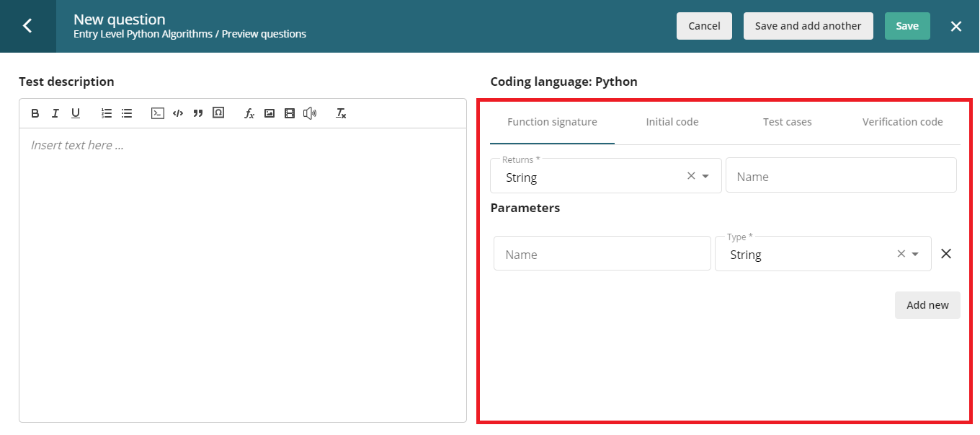The height and width of the screenshot is (435, 980).
Task: Switch to the Function signature tab
Action: click(552, 122)
